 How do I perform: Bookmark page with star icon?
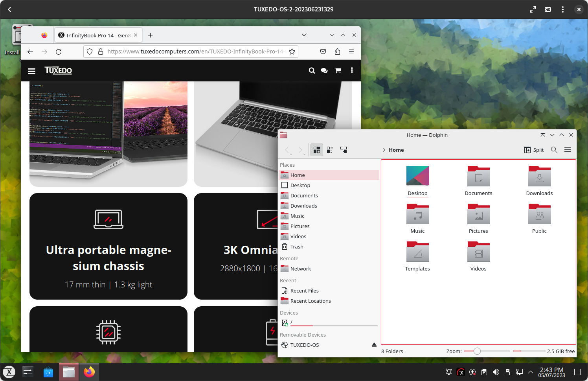click(x=292, y=52)
